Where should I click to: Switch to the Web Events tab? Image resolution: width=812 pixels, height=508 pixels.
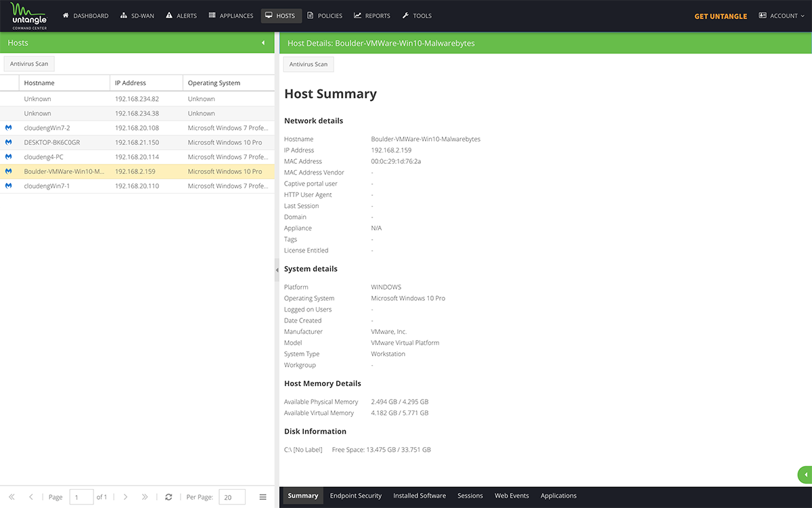[x=512, y=496]
